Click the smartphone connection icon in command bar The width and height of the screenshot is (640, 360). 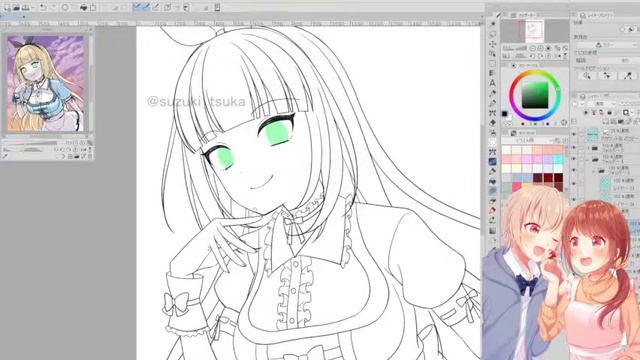(x=217, y=7)
